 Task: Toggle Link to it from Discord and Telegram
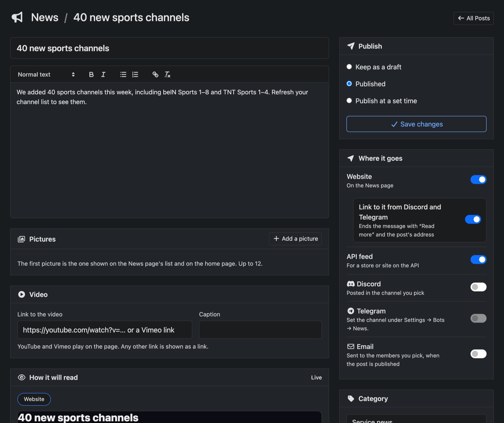coord(473,219)
